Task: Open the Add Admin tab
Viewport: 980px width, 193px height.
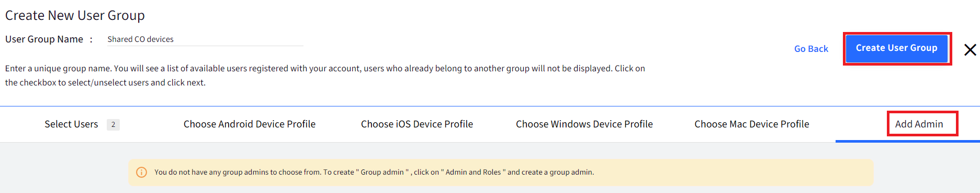Action: coord(919,124)
